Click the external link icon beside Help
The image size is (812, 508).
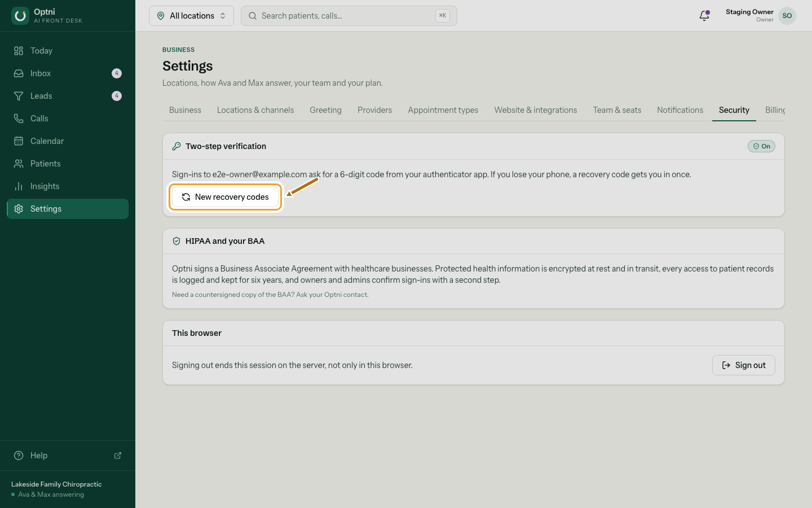pyautogui.click(x=118, y=456)
